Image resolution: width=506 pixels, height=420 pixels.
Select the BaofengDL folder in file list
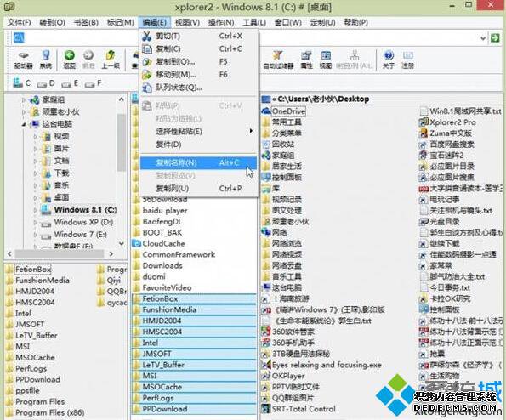click(162, 222)
